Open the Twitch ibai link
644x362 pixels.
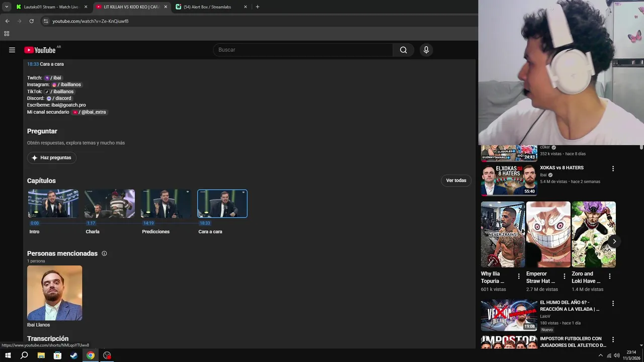53,78
